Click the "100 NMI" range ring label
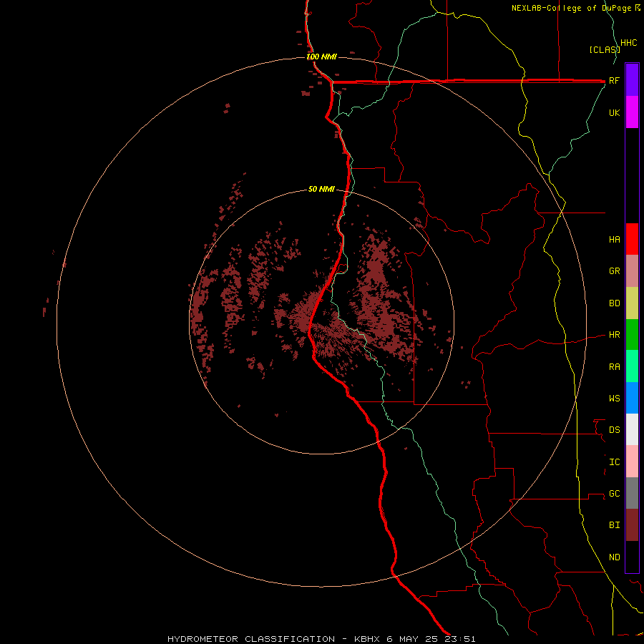 pyautogui.click(x=321, y=57)
